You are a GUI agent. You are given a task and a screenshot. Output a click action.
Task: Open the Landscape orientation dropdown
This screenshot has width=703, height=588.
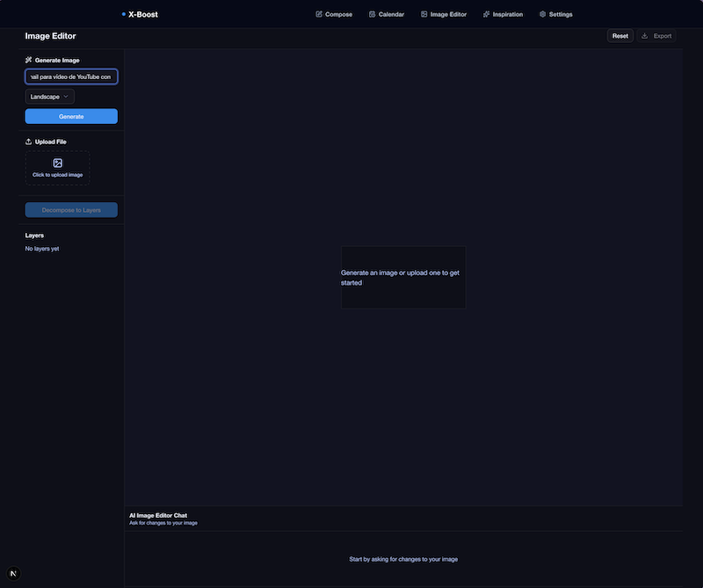[x=50, y=97]
